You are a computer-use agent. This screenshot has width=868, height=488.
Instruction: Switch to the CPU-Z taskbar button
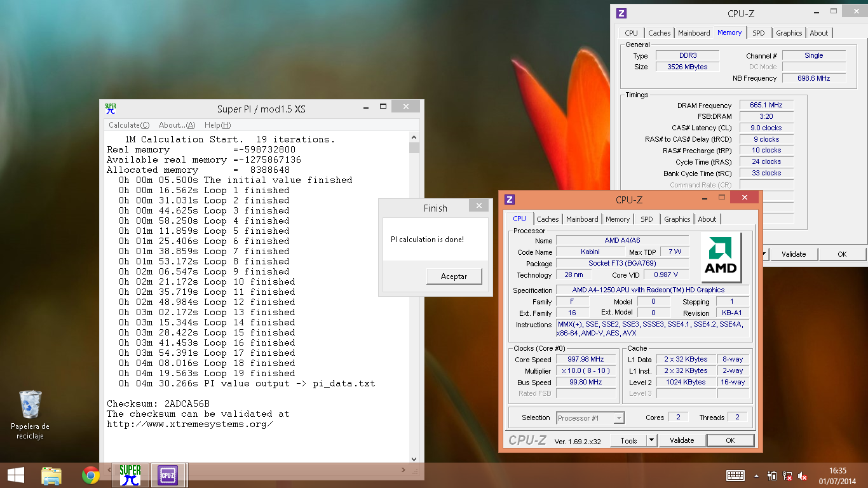(168, 475)
